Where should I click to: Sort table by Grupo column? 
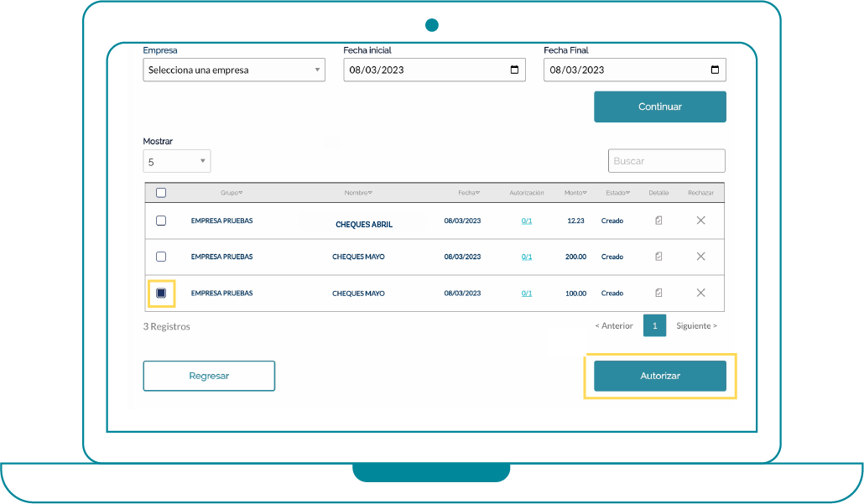232,193
